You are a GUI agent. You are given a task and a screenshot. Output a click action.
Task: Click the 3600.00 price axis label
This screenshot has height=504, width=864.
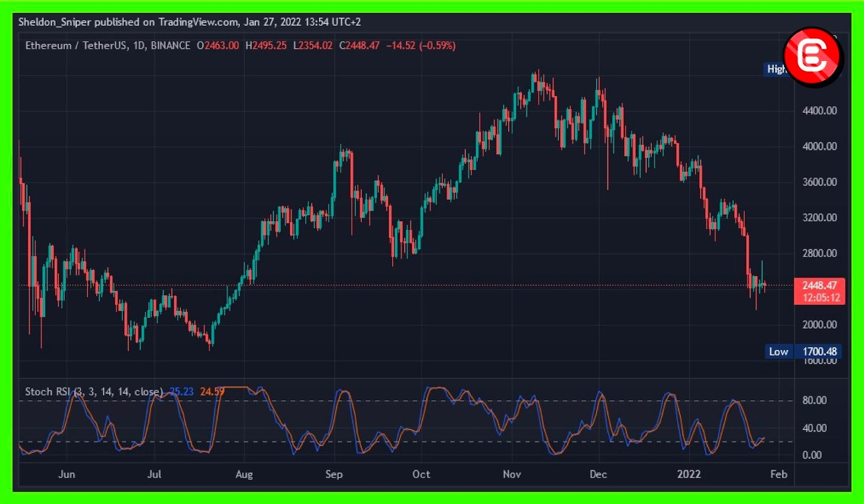[819, 182]
